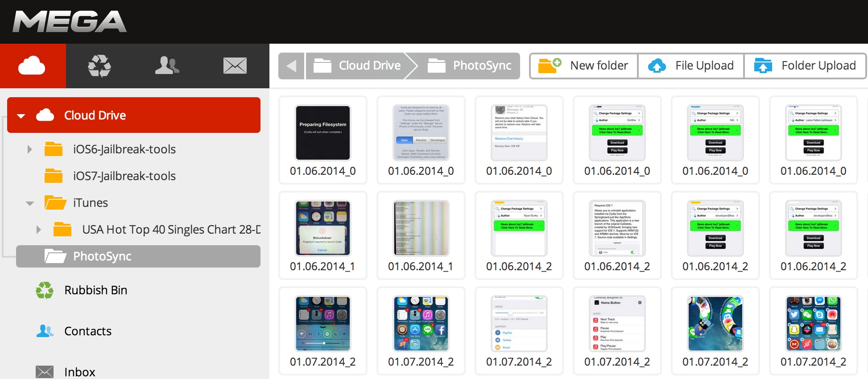Click the File Upload cloud arrow icon
Viewport: 868px width, 379px height.
[x=657, y=66]
